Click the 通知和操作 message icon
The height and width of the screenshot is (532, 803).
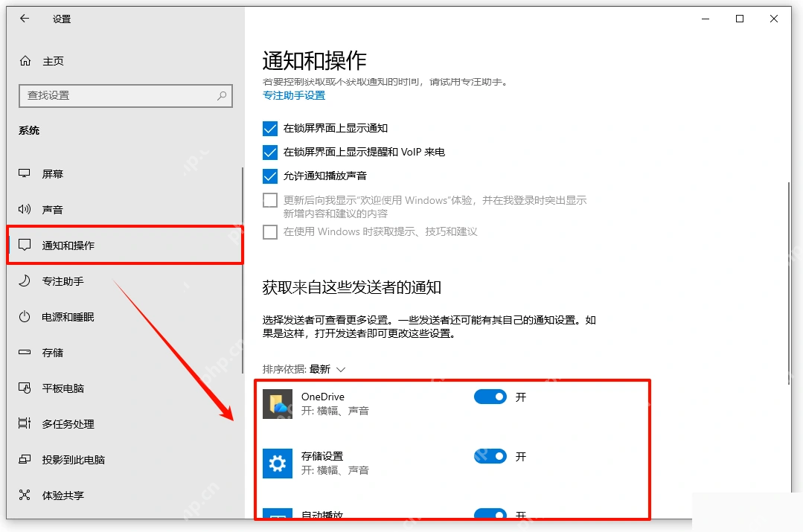point(24,245)
